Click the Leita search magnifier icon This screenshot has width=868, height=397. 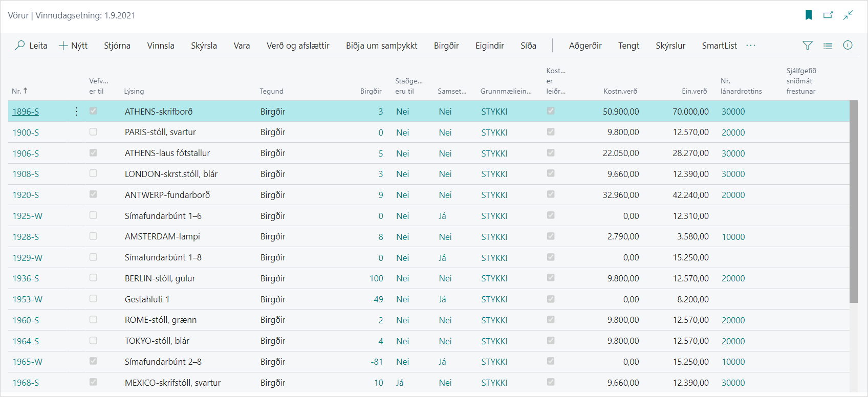20,46
